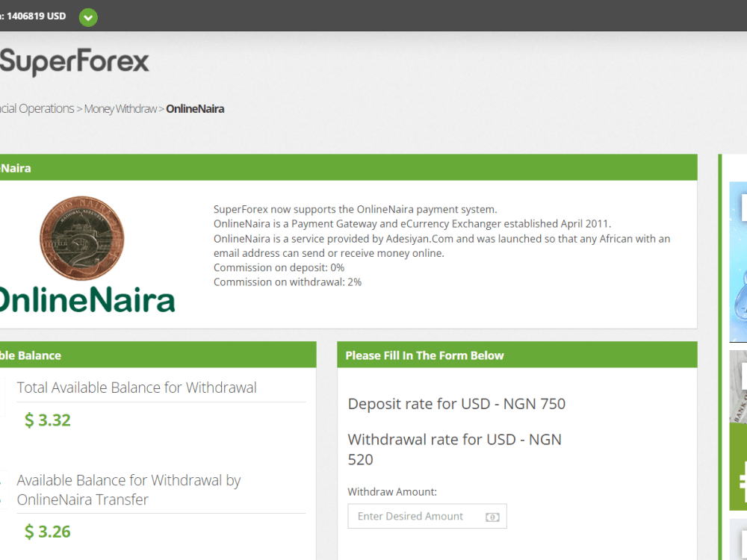The width and height of the screenshot is (747, 560).
Task: Select the OnlineNaira breadcrumb item
Action: point(195,109)
